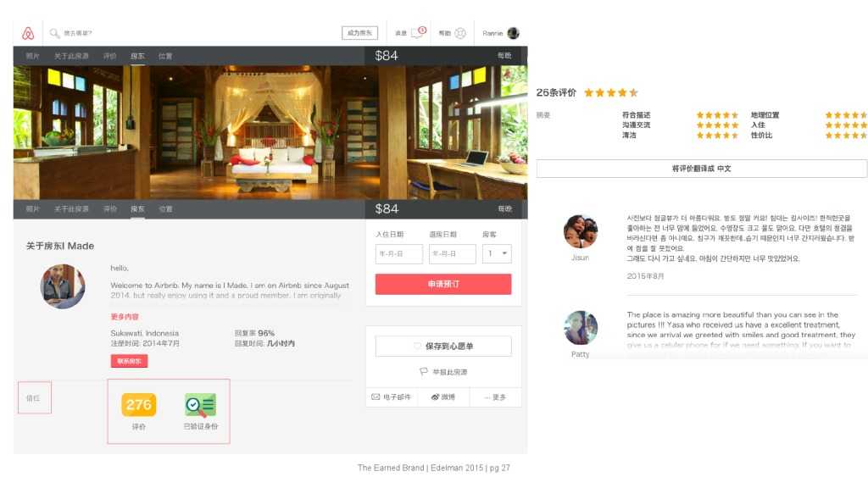Click the check-in date field
This screenshot has width=868, height=488.
pyautogui.click(x=398, y=253)
